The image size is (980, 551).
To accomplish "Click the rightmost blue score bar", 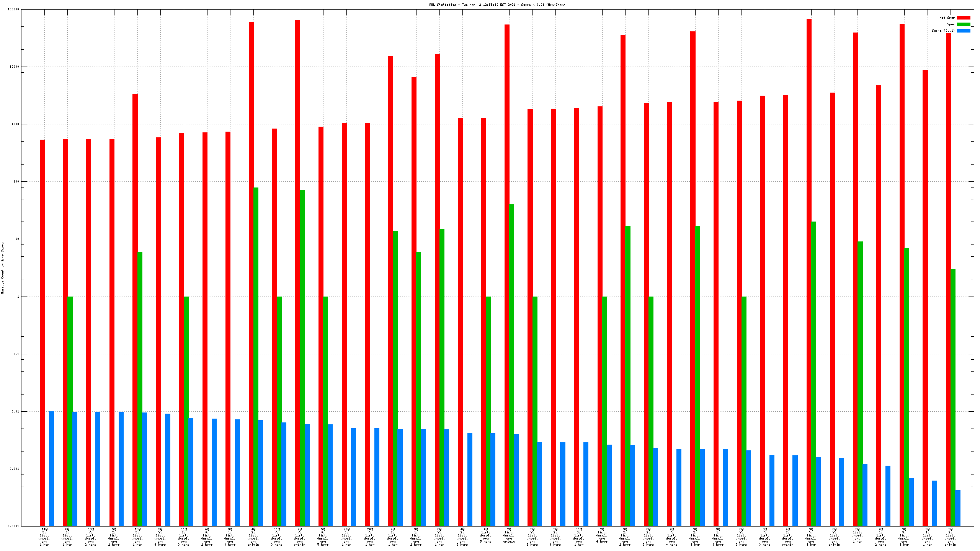I will (958, 508).
